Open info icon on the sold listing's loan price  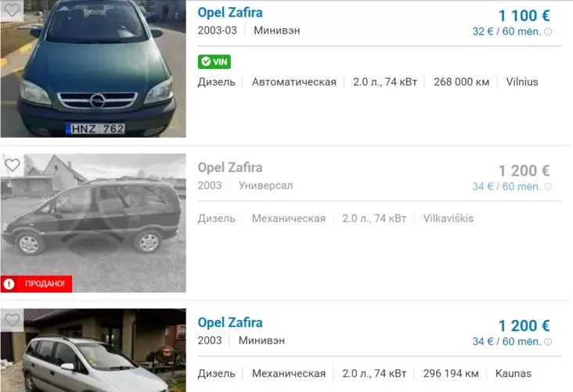548,187
